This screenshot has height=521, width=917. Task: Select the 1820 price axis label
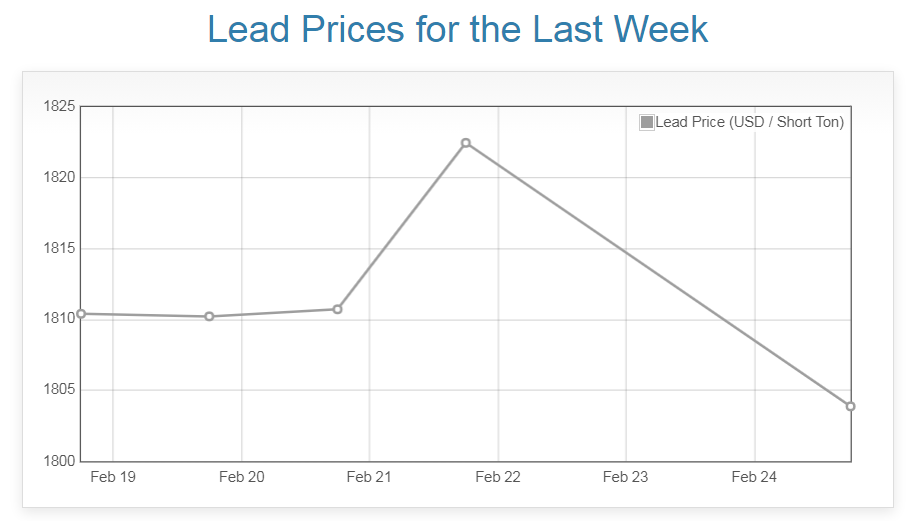pyautogui.click(x=60, y=177)
